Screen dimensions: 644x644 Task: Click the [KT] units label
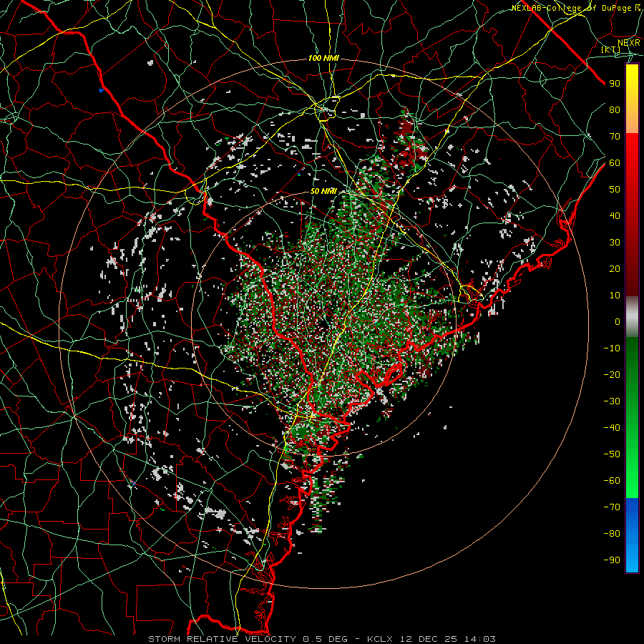pyautogui.click(x=610, y=49)
